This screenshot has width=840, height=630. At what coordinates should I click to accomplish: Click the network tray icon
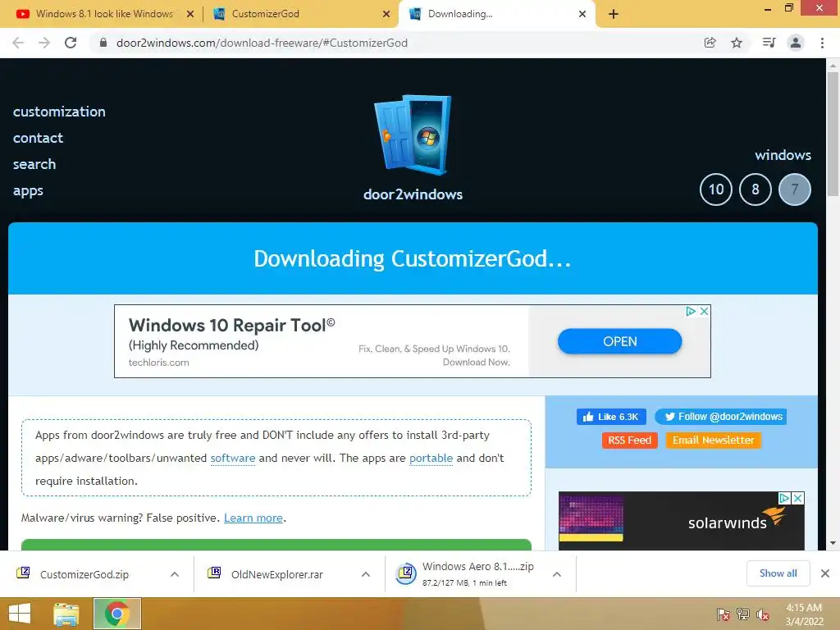(743, 614)
